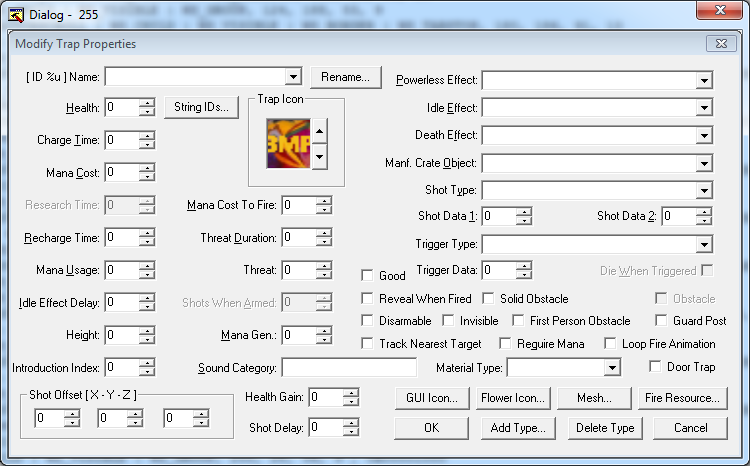The image size is (750, 466).
Task: Click the ID Name text box
Action: pos(195,77)
